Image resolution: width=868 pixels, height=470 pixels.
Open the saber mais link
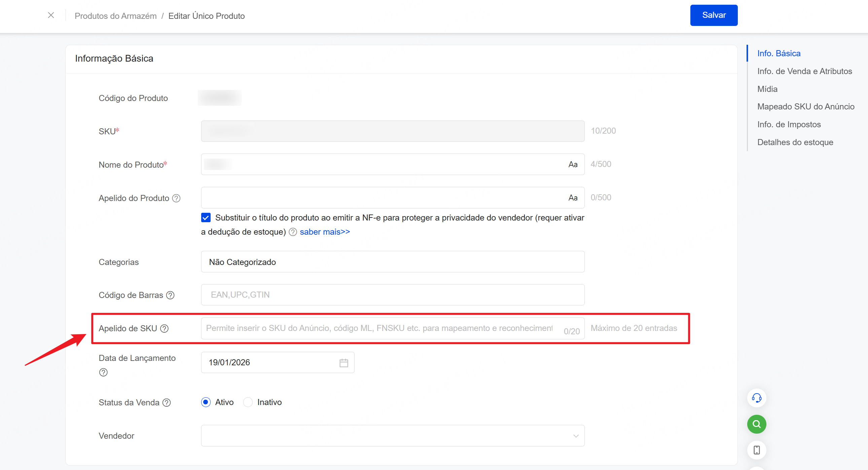tap(325, 232)
